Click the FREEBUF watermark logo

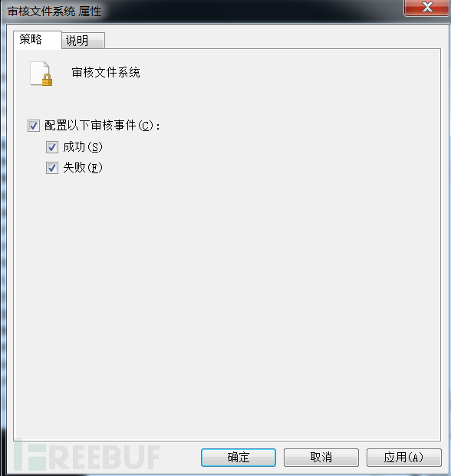(x=87, y=455)
